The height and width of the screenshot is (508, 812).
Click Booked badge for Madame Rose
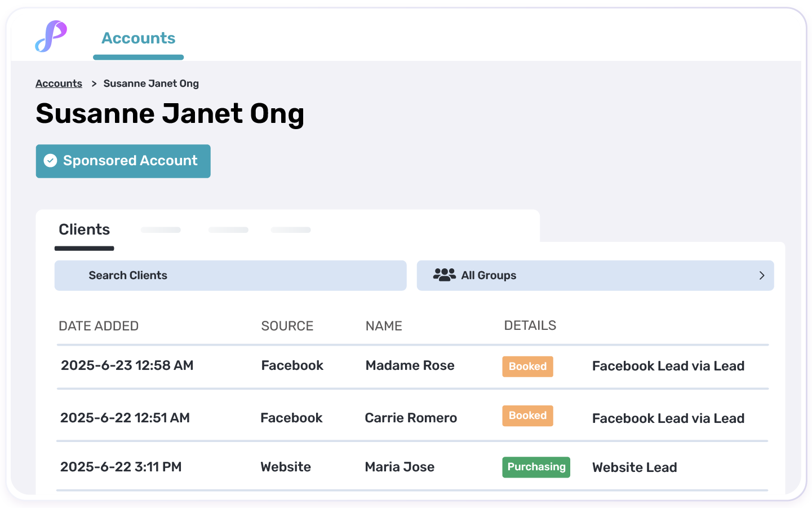527,366
